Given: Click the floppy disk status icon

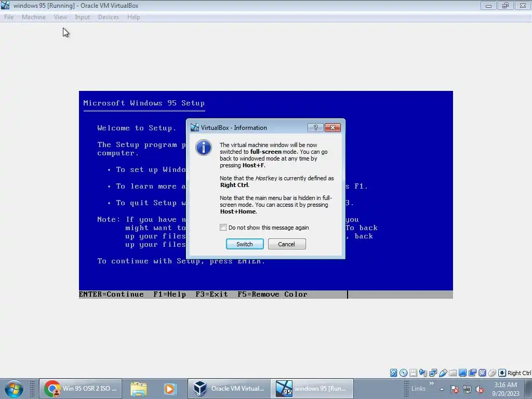Looking at the screenshot, I should click(413, 373).
